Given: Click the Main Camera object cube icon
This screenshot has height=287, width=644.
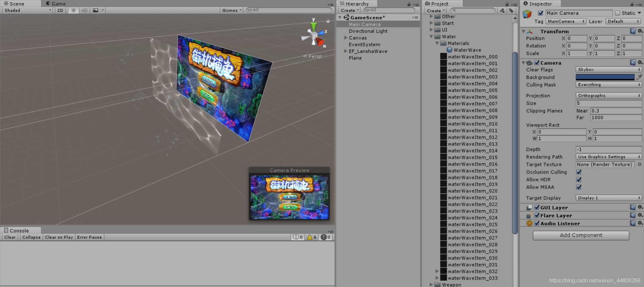Looking at the screenshot, I should 527,14.
